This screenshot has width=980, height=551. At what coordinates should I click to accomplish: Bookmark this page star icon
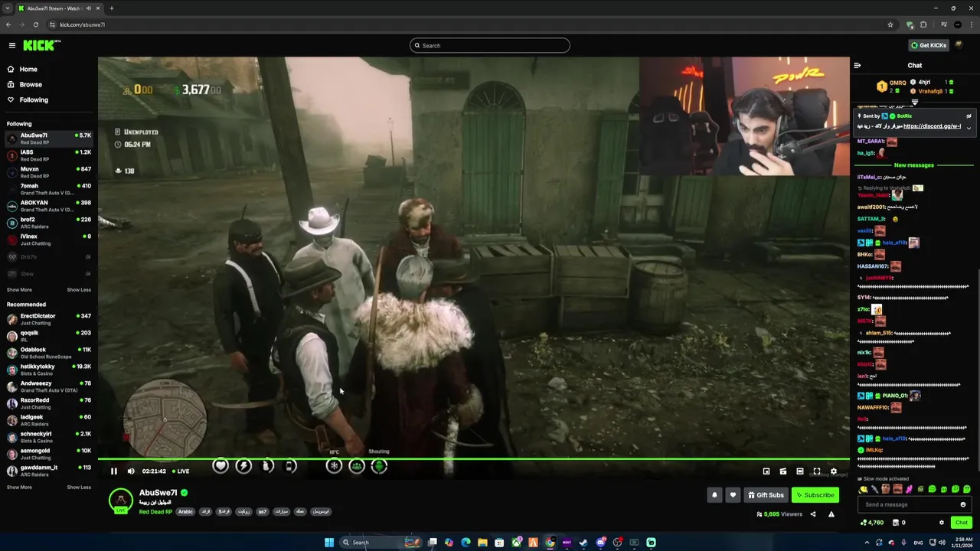pos(890,24)
